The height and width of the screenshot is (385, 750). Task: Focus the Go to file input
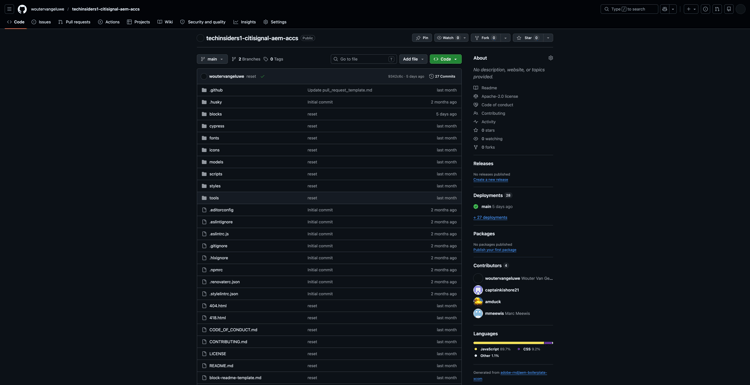click(x=364, y=59)
